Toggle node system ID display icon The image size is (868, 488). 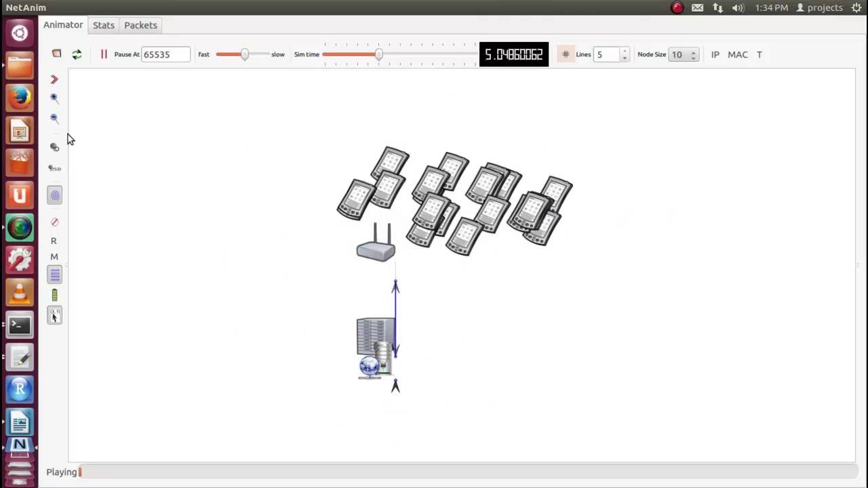54,168
